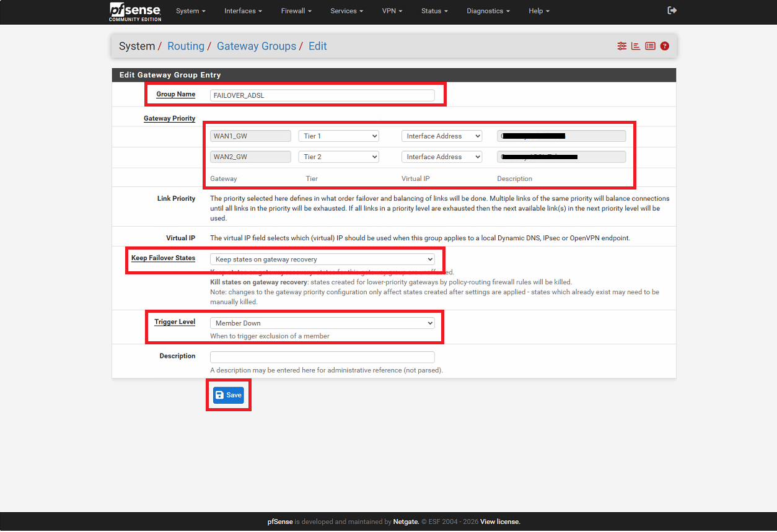Click the logout icon in navbar

coord(672,11)
